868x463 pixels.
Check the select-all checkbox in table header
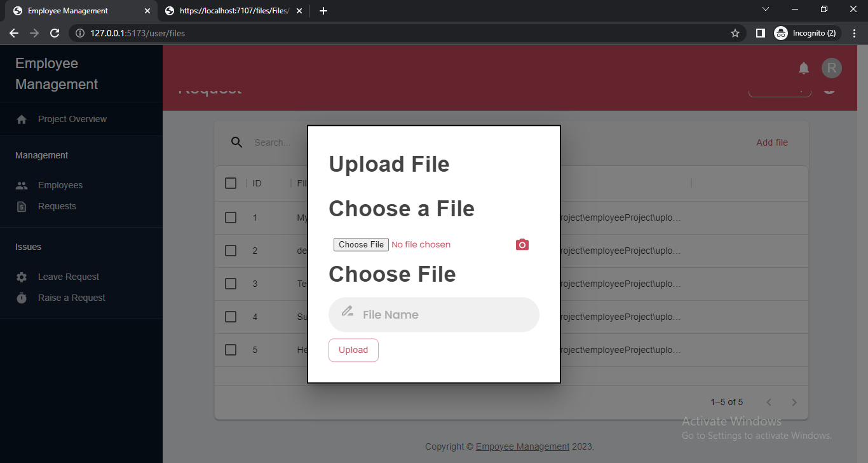[231, 183]
